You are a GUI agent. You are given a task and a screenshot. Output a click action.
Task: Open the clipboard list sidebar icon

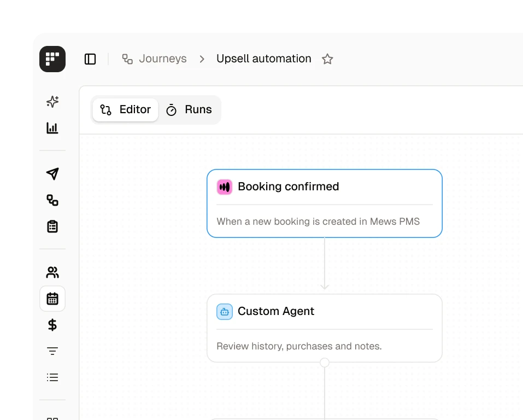click(x=52, y=226)
